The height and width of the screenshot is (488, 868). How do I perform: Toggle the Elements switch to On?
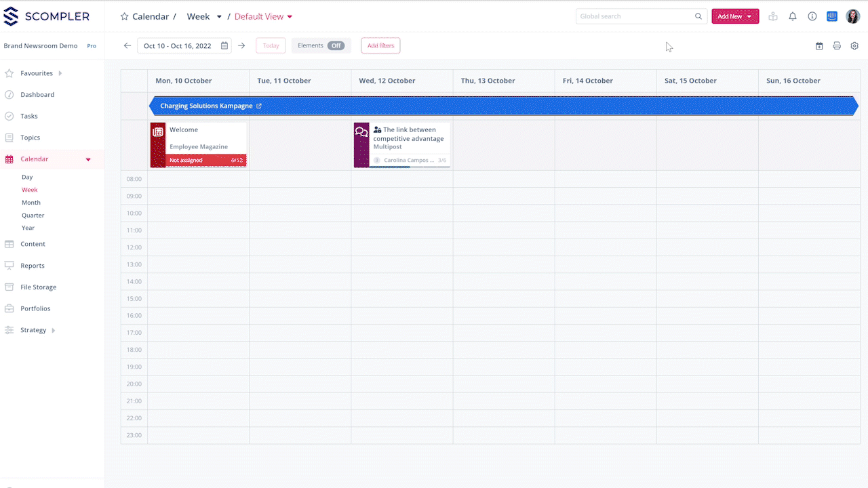[335, 45]
